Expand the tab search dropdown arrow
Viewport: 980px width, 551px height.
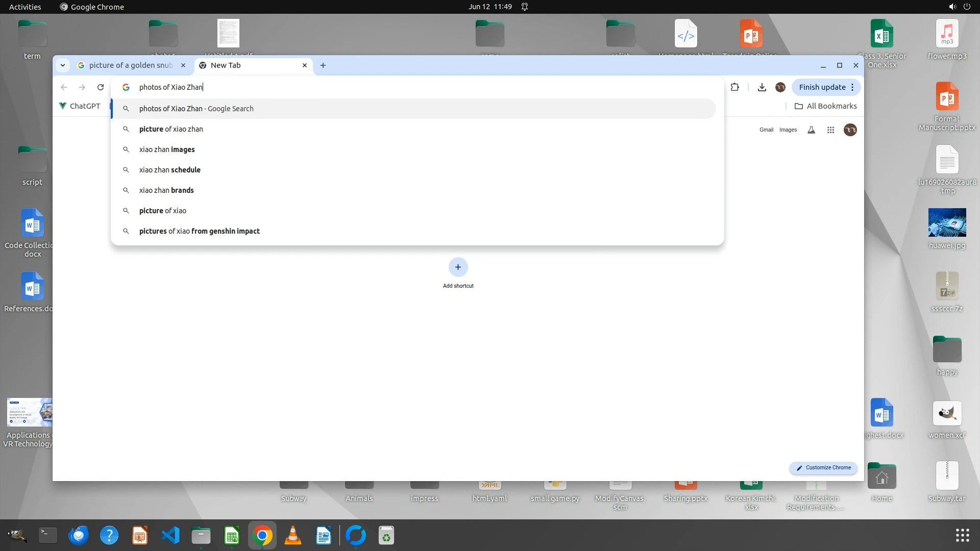pyautogui.click(x=62, y=65)
